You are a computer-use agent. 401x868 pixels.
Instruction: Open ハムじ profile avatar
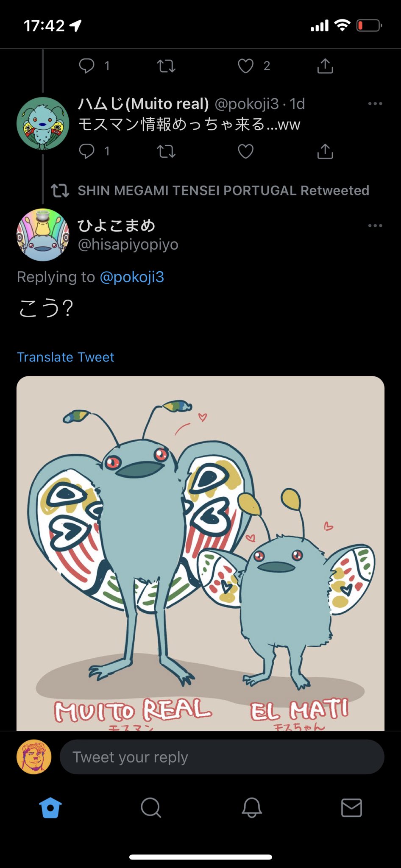(43, 123)
